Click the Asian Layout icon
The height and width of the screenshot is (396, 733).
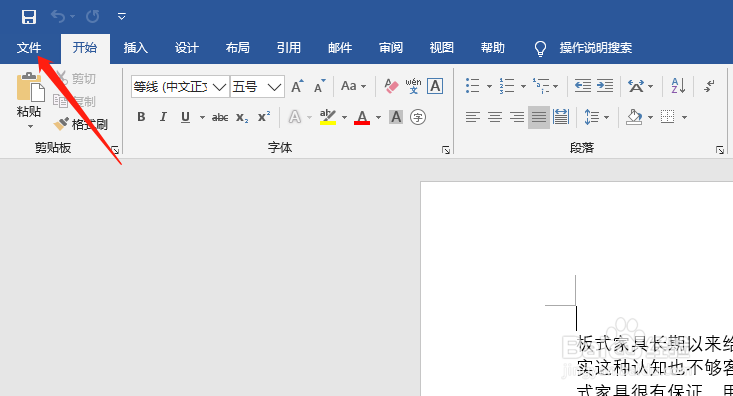[636, 86]
